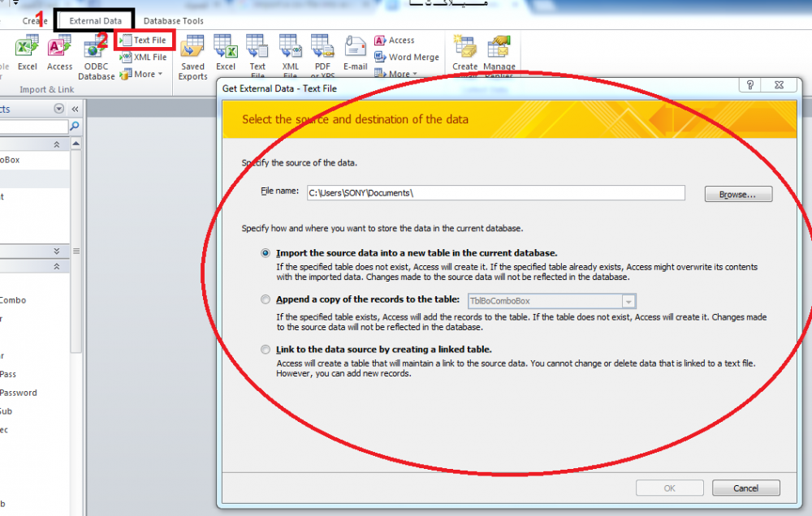Click the navigation pane search box
This screenshot has width=812, height=516.
[x=33, y=126]
